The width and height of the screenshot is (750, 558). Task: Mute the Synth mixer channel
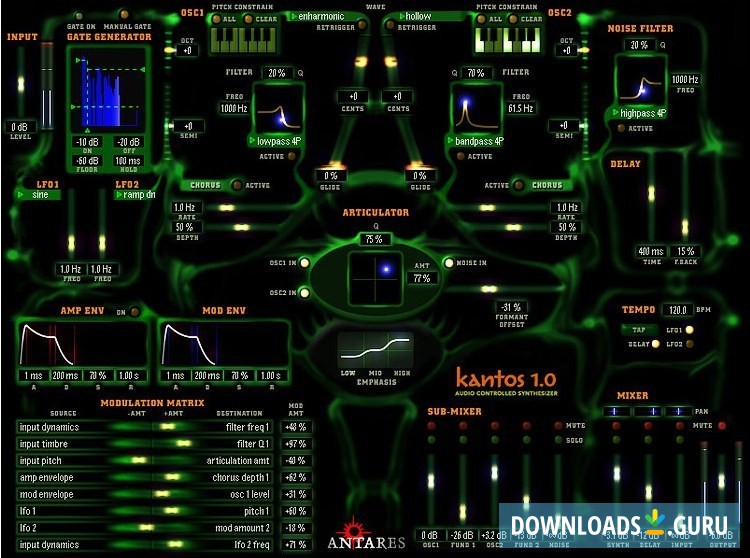[x=616, y=425]
